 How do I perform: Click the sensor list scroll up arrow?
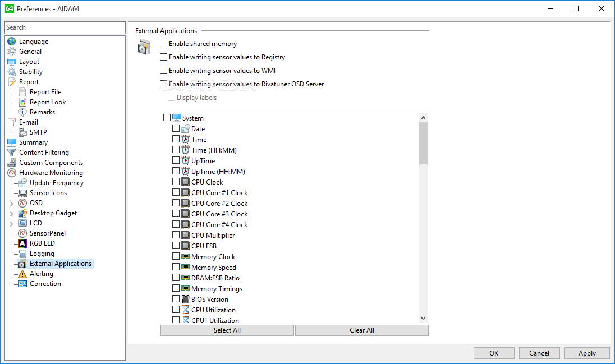click(423, 118)
